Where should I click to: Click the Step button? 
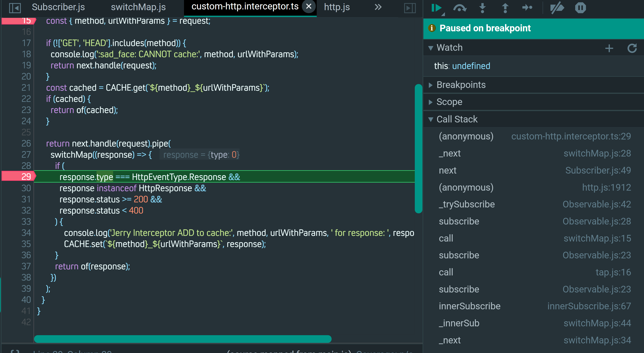pos(527,8)
